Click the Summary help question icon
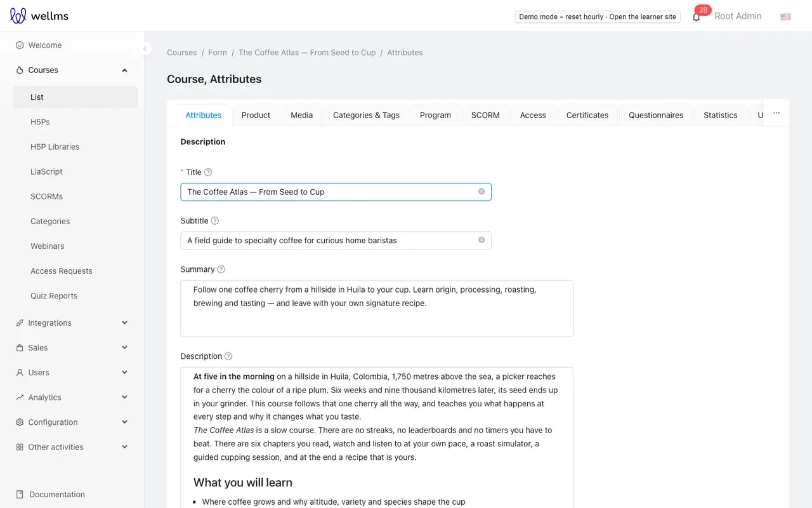Viewport: 812px width, 508px height. (221, 269)
